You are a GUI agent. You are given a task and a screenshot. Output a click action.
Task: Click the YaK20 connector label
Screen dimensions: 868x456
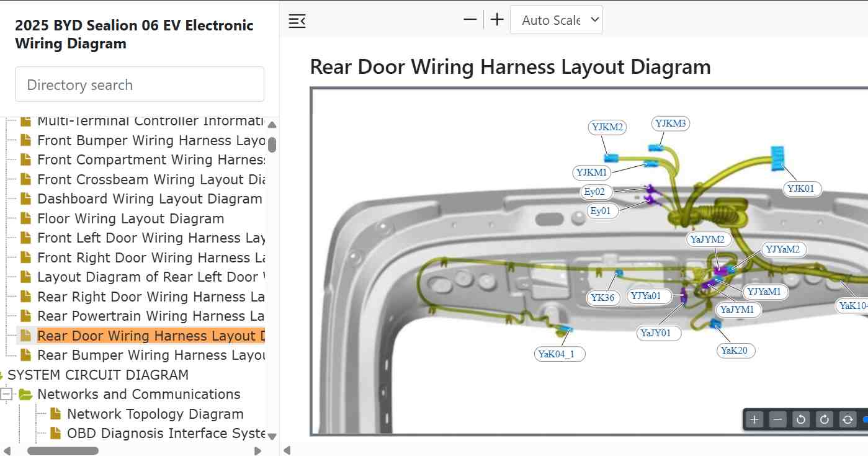point(736,350)
